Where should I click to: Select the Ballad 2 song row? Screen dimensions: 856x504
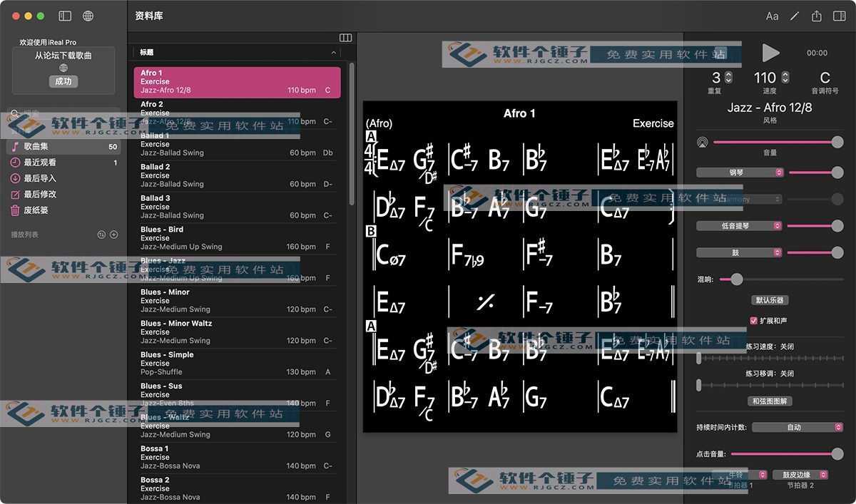tap(237, 175)
